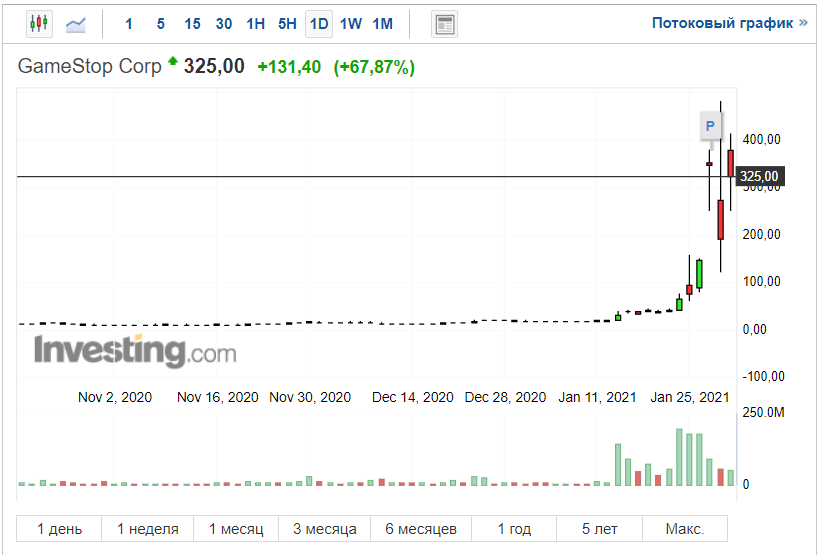This screenshot has width=827, height=555.
Task: Click the Jan 11, 2021 date label
Action: pos(598,397)
